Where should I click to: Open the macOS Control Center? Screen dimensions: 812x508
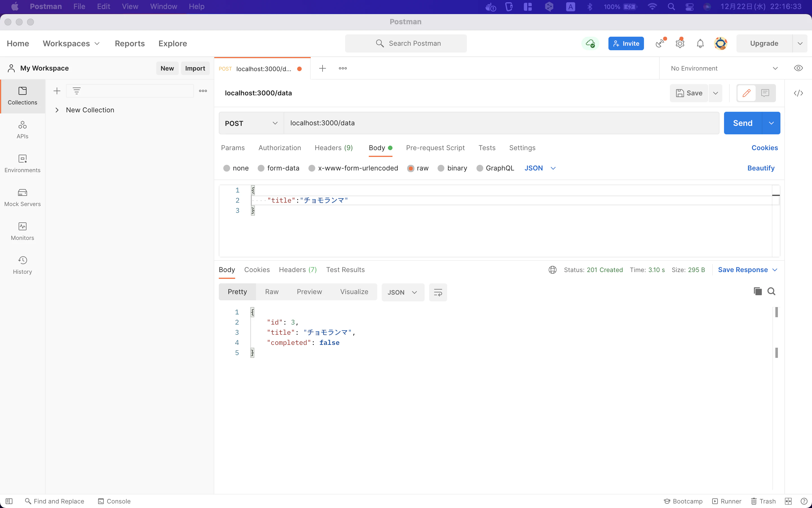[690, 6]
